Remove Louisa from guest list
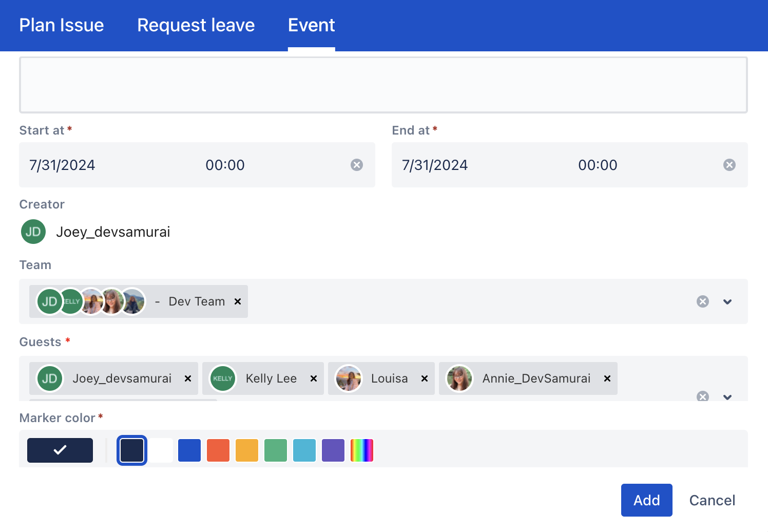768x532 pixels. click(x=425, y=378)
